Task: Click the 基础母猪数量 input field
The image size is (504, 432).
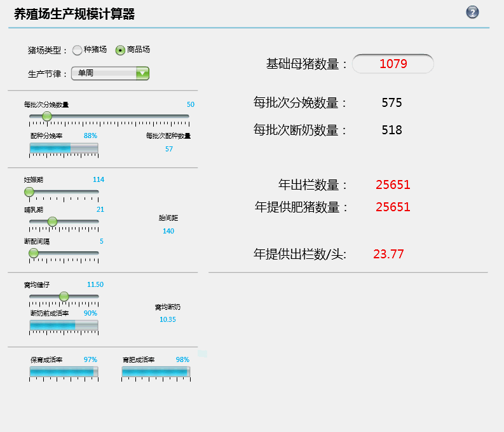Action: [393, 64]
